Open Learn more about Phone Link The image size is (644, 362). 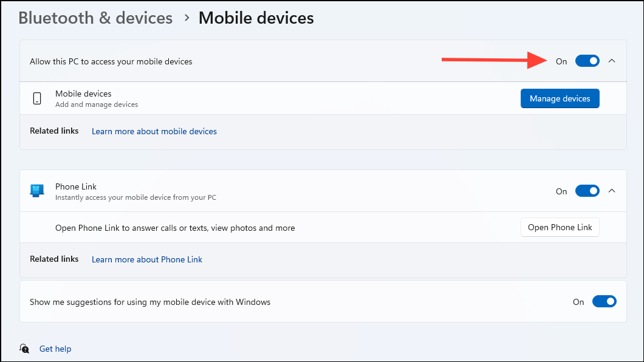point(146,259)
